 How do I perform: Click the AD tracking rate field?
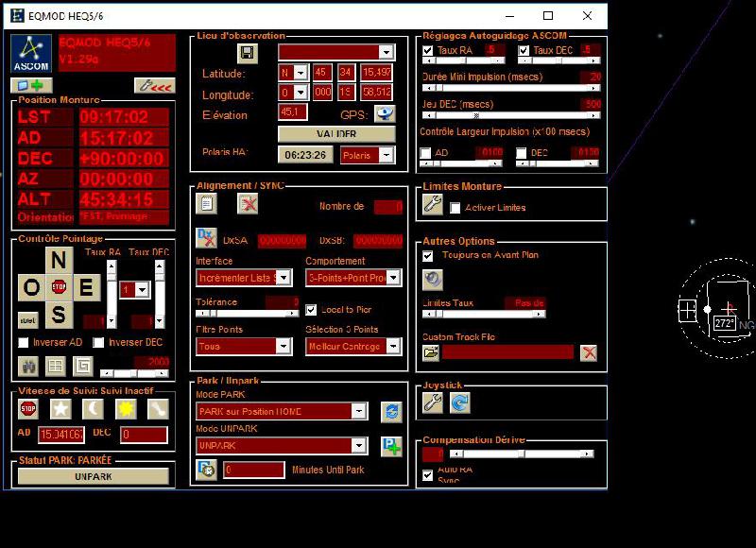61,435
